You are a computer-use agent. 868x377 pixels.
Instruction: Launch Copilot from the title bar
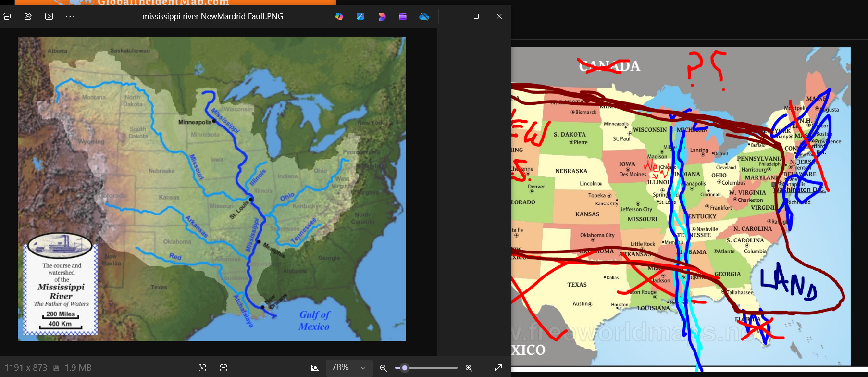point(339,16)
